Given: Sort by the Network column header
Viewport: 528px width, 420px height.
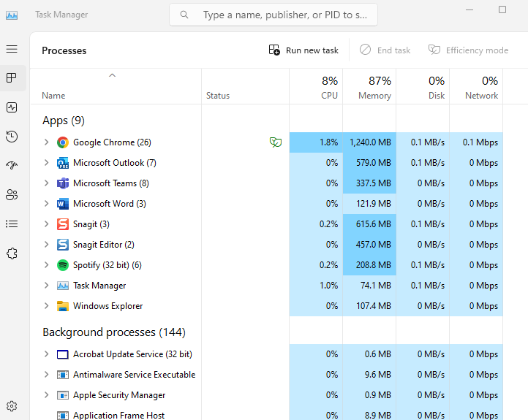Looking at the screenshot, I should (x=476, y=87).
